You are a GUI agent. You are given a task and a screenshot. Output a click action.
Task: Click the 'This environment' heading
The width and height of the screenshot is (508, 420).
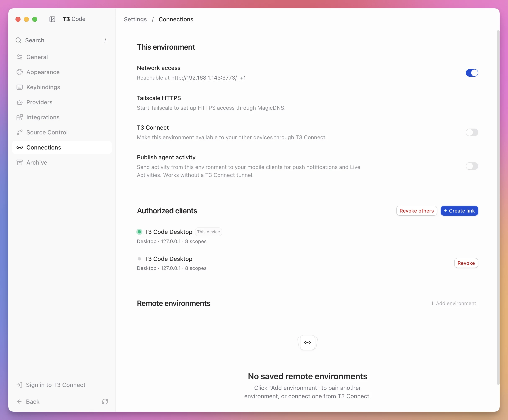pos(166,47)
